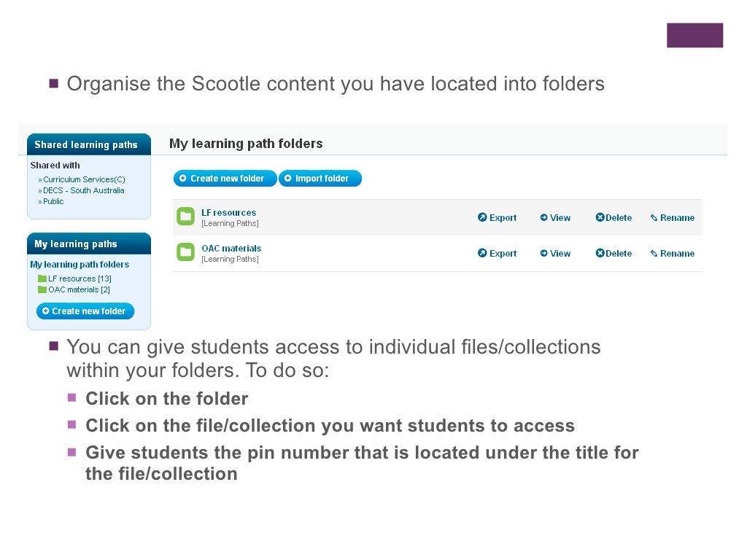Open the Public shared learning paths
Screen dimensions: 747x560
pyautogui.click(x=53, y=201)
